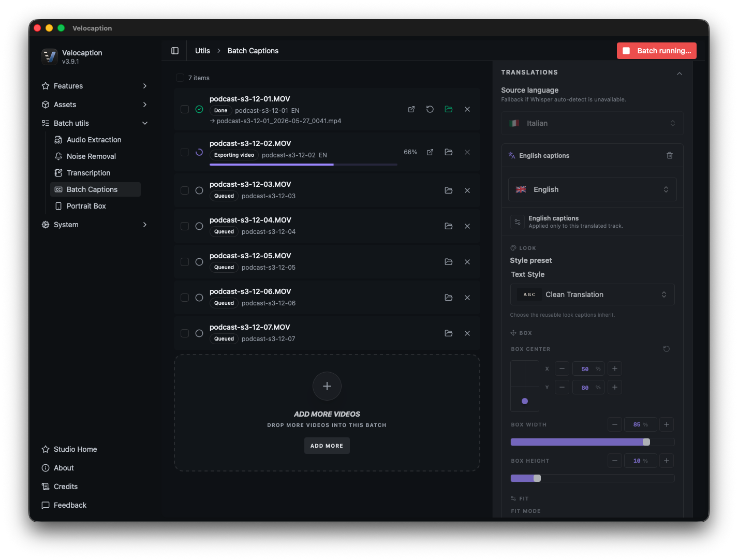Check the podcast-s3-12-03.MOV checkbox
Image resolution: width=738 pixels, height=560 pixels.
click(185, 190)
